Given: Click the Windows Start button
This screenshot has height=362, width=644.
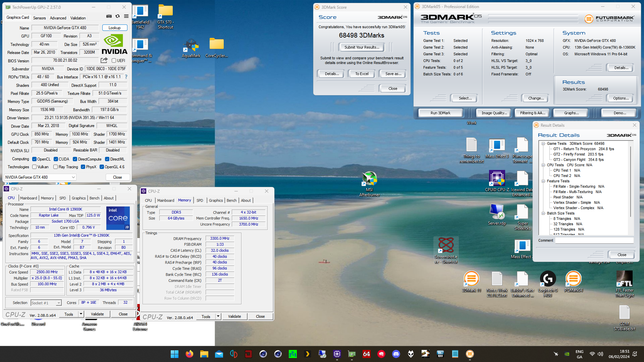Looking at the screenshot, I should pyautogui.click(x=174, y=354).
